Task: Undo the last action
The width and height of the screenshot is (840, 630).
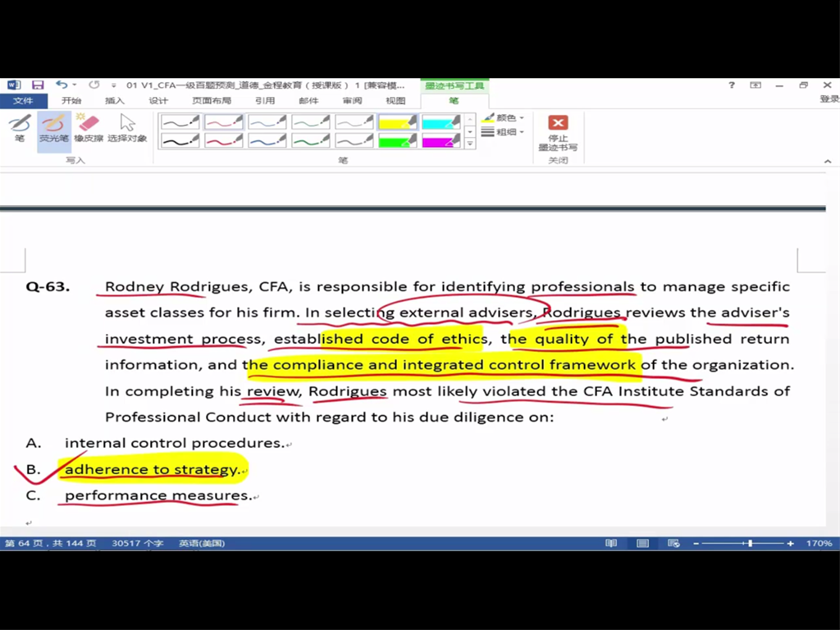Action: click(62, 84)
